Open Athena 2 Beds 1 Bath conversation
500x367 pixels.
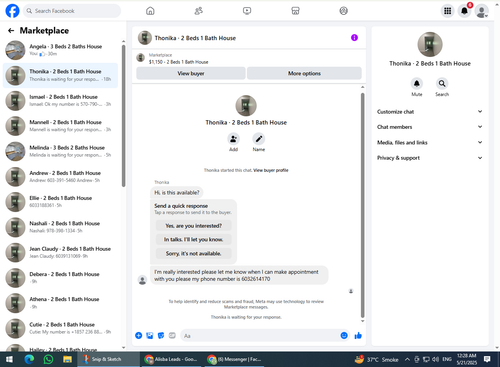[60, 303]
